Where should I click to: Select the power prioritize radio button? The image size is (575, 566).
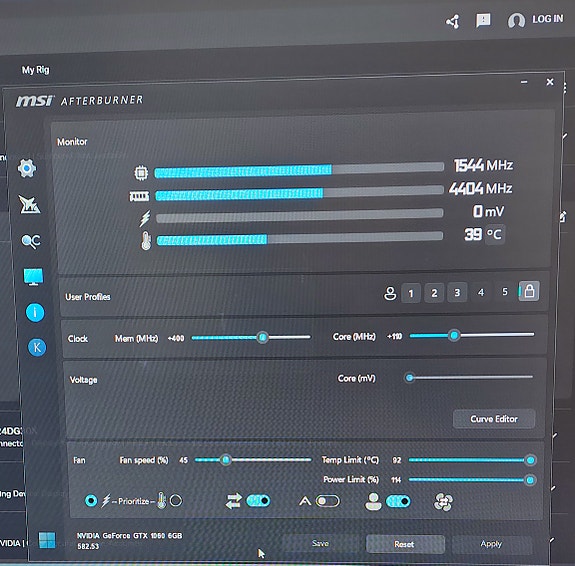91,500
